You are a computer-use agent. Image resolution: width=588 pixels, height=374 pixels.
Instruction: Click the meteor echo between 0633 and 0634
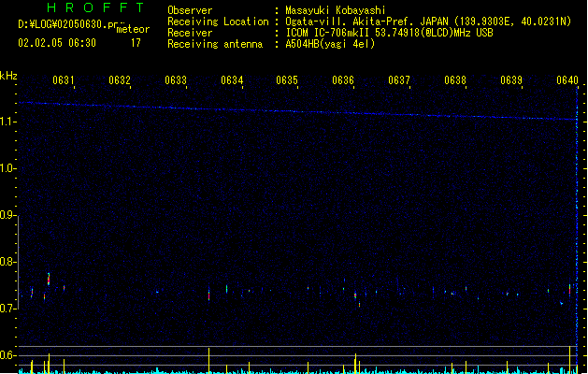coord(208,294)
